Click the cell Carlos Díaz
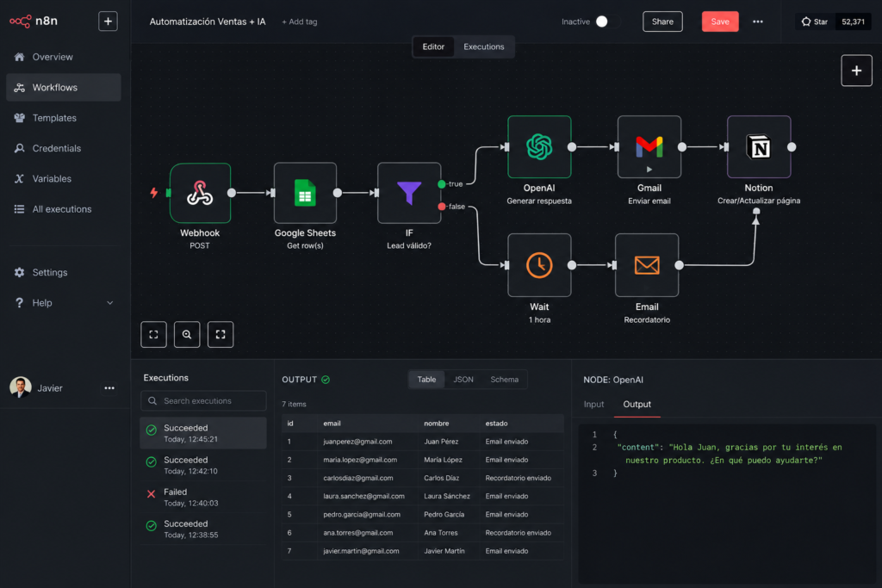The image size is (882, 588). click(x=442, y=478)
